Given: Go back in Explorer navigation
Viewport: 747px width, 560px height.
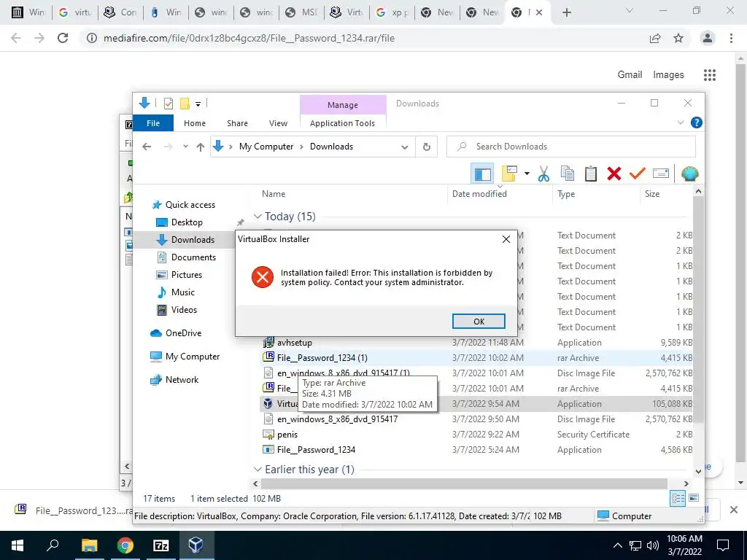Looking at the screenshot, I should tap(147, 147).
